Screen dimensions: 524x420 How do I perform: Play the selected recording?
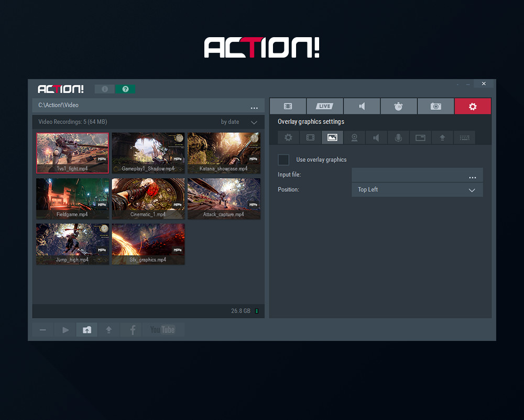coord(65,330)
